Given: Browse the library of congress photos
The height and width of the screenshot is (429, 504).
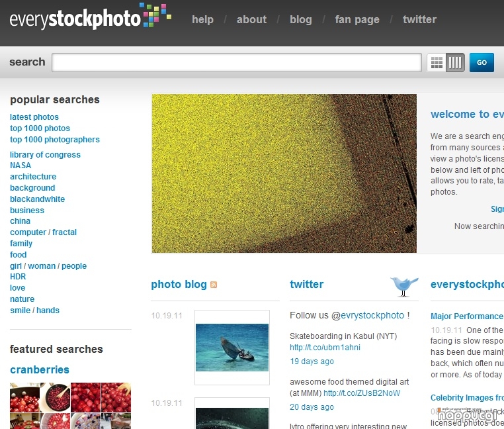Looking at the screenshot, I should coord(45,154).
